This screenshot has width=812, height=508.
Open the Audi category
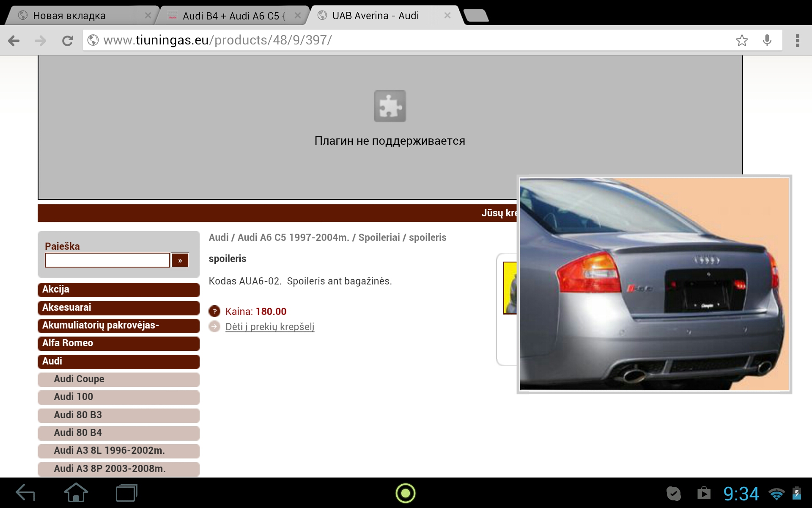pos(118,362)
